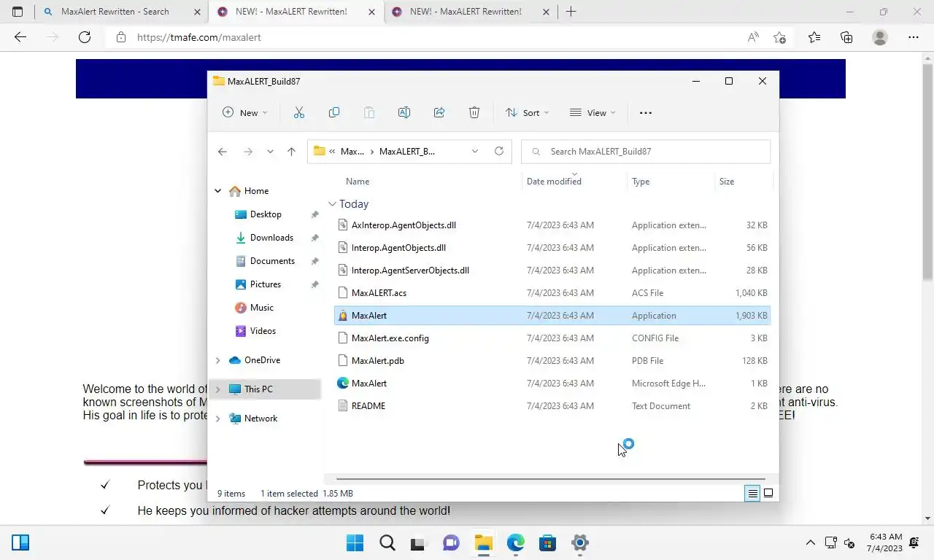
Task: Open Downloads in navigation pane
Action: point(271,238)
